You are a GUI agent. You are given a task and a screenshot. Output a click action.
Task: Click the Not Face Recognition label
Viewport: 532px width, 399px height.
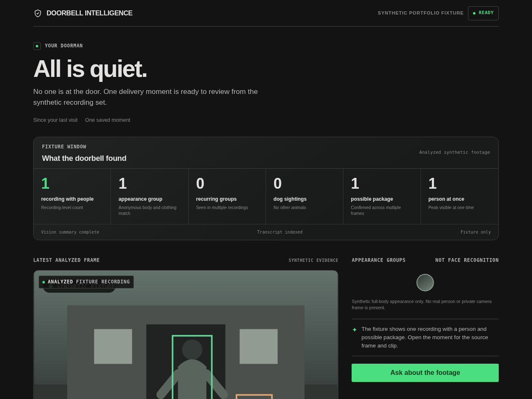pos(467,260)
